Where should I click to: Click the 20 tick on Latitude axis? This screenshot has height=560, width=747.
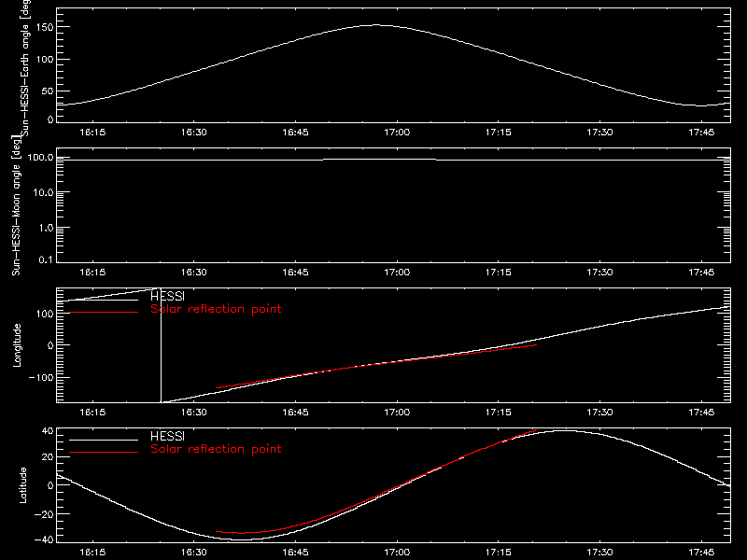click(x=48, y=456)
